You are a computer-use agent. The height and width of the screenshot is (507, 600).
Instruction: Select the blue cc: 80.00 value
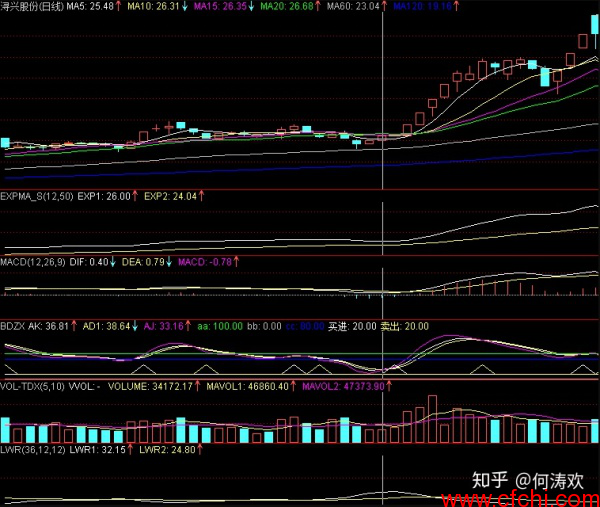305,326
